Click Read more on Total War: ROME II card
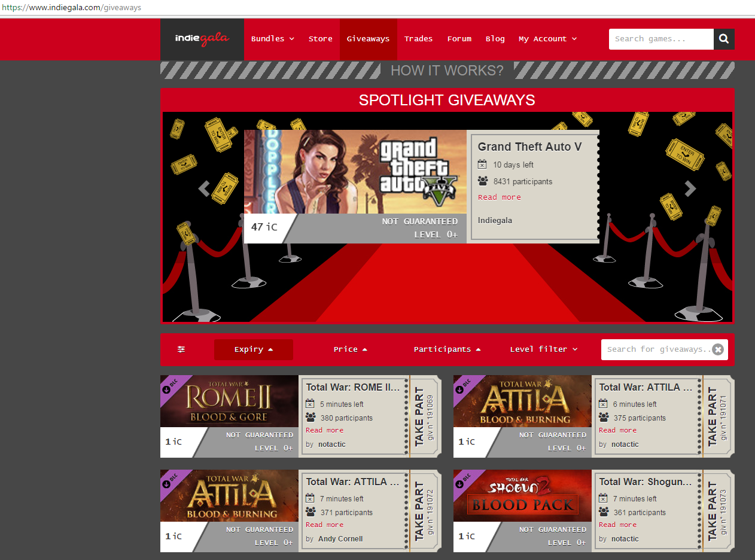This screenshot has height=560, width=755. tap(325, 430)
